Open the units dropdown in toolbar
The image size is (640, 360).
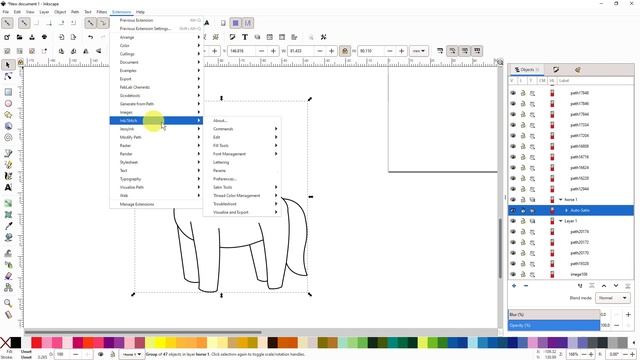[419, 51]
